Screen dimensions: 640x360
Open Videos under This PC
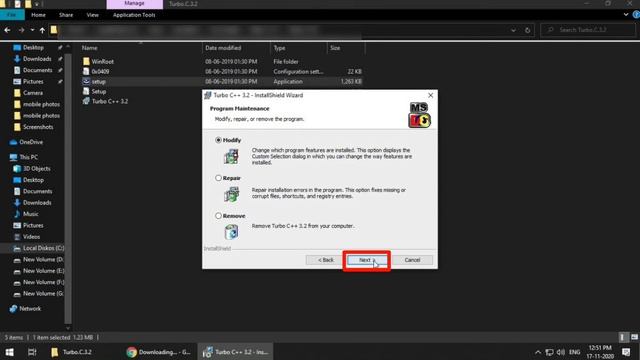pos(31,237)
